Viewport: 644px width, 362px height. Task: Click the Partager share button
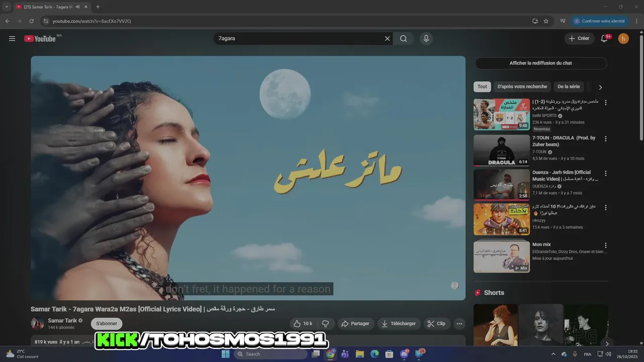356,324
